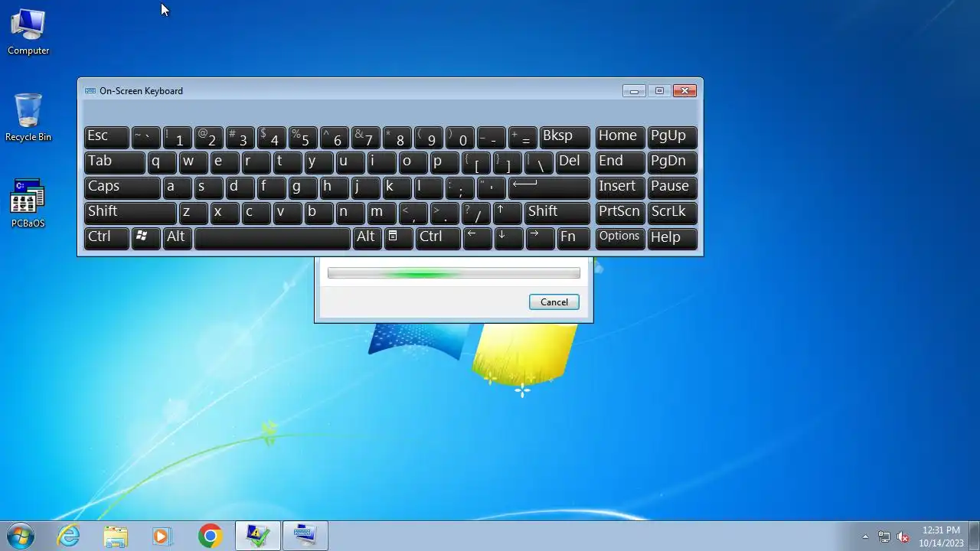
Task: Open keyboard Options
Action: [x=619, y=237]
